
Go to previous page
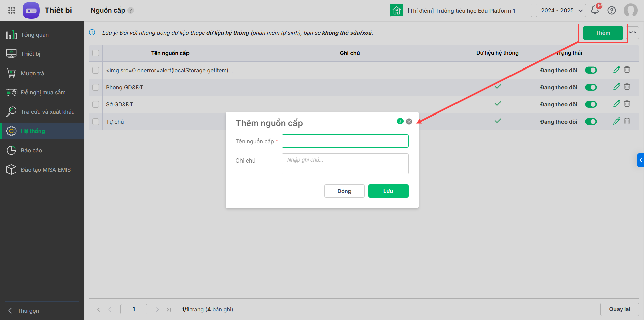coord(109,309)
